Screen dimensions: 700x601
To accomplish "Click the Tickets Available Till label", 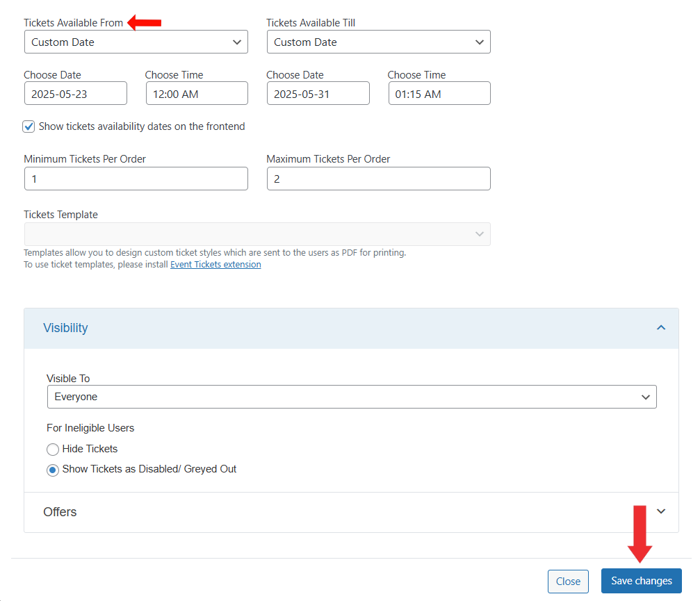I will (311, 23).
